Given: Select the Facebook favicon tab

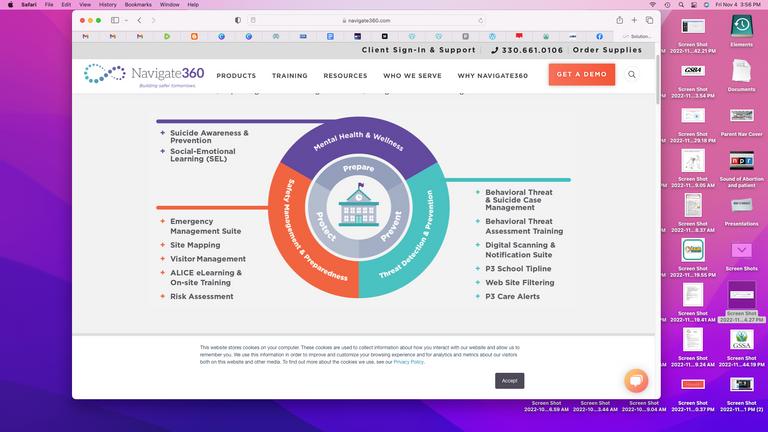Looking at the screenshot, I should coord(600,36).
